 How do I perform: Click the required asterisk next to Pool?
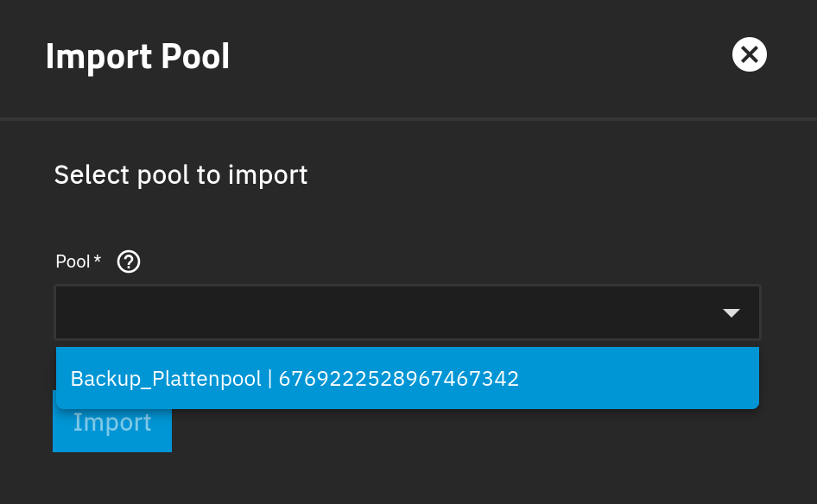pos(97,259)
